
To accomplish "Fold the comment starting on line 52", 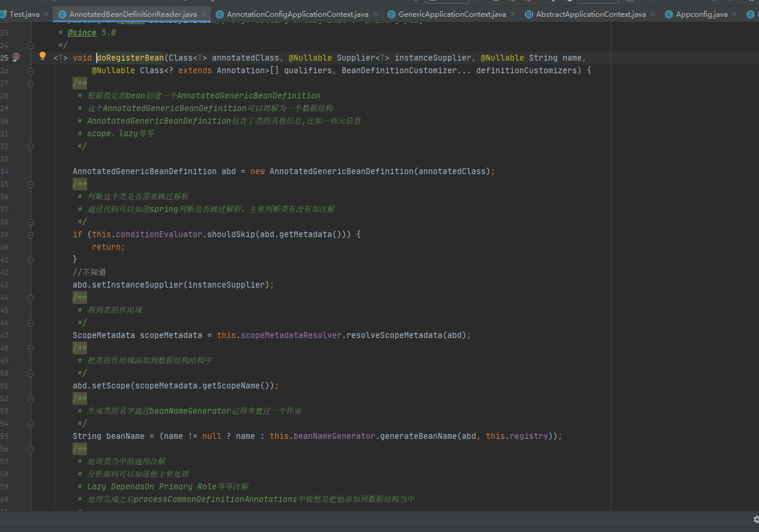I will (31, 398).
